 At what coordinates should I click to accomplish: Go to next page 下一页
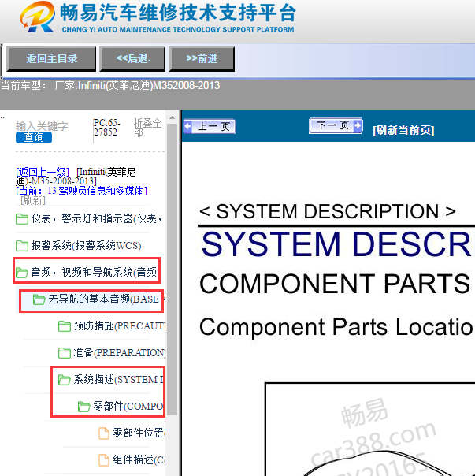coord(336,125)
